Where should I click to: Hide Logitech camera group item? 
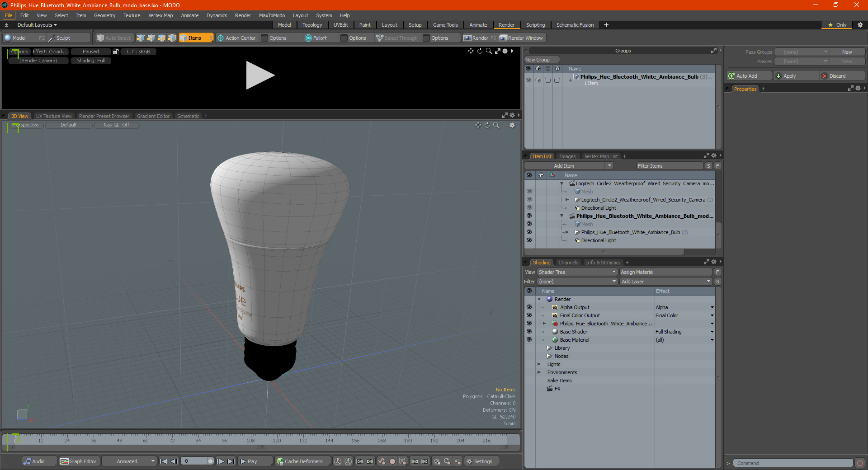click(x=529, y=200)
